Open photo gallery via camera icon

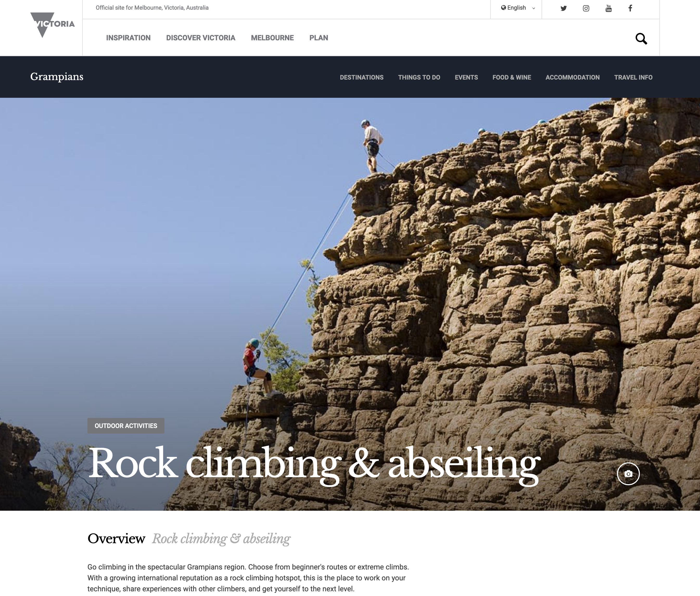pos(628,474)
